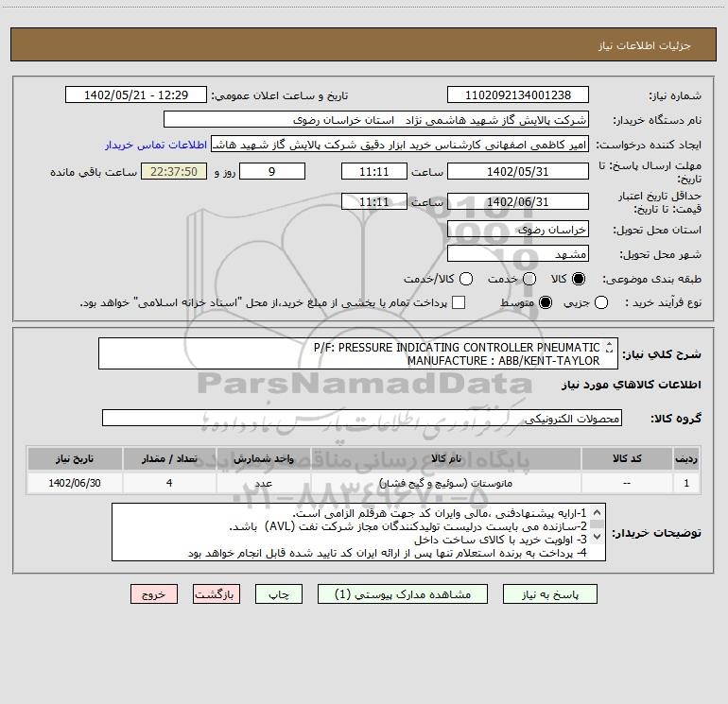Viewport: 728px width, 704px height.
Task: Click the پاسخ به نیاز button
Action: click(549, 594)
